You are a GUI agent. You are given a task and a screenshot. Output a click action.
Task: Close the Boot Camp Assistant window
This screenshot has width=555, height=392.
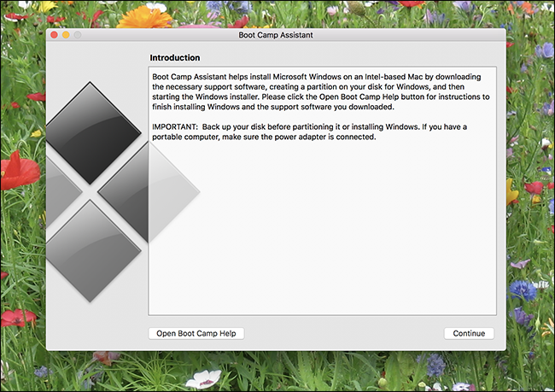(54, 35)
